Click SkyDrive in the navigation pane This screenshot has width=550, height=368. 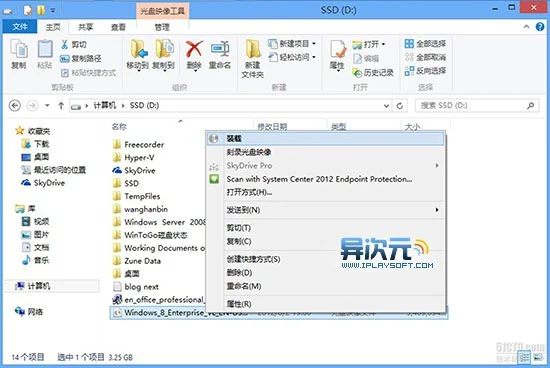pos(49,183)
